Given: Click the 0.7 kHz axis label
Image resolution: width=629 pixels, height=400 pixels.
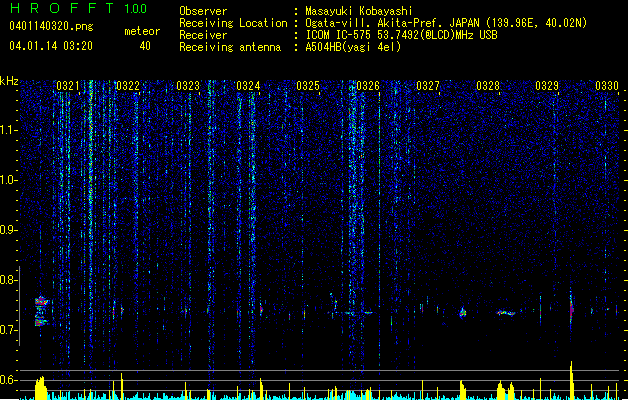Looking at the screenshot, I should [x=9, y=330].
